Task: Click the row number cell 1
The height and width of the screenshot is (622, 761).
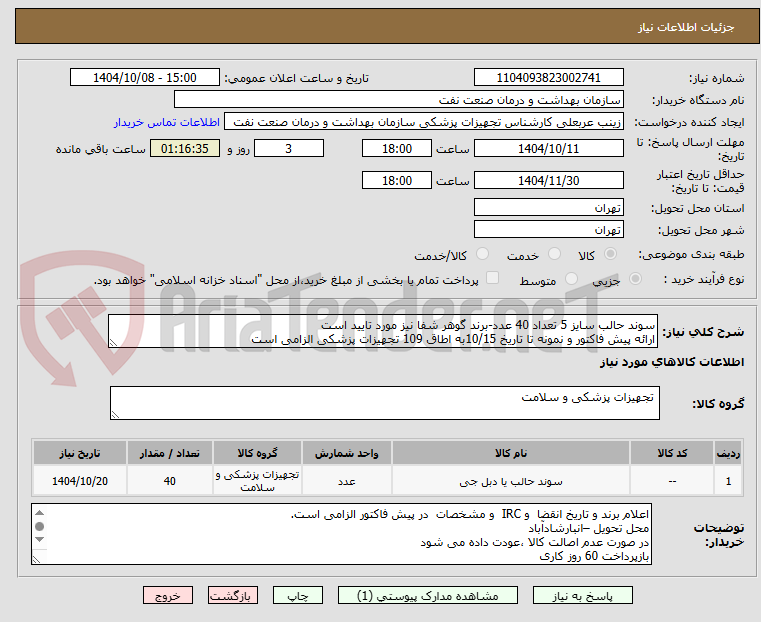Action: [x=728, y=481]
